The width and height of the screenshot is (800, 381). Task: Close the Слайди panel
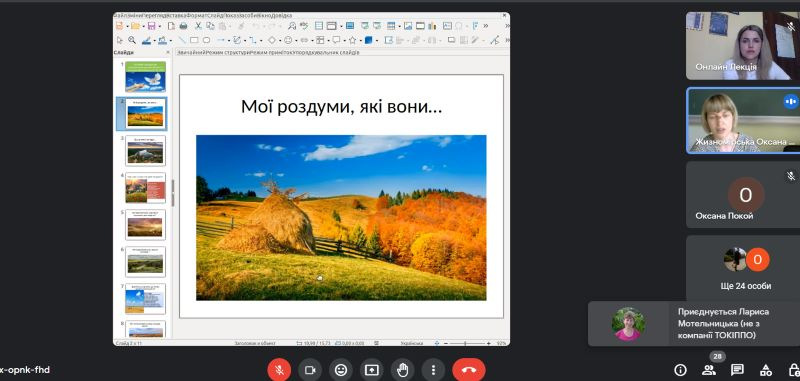click(168, 52)
